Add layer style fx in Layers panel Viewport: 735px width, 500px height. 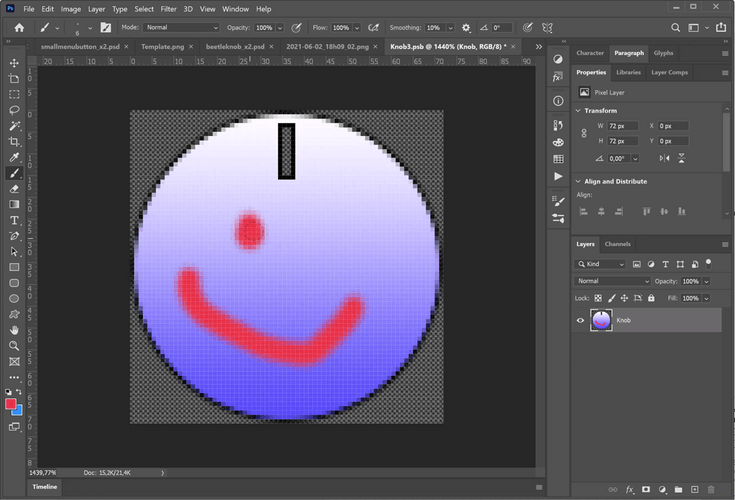pos(630,490)
